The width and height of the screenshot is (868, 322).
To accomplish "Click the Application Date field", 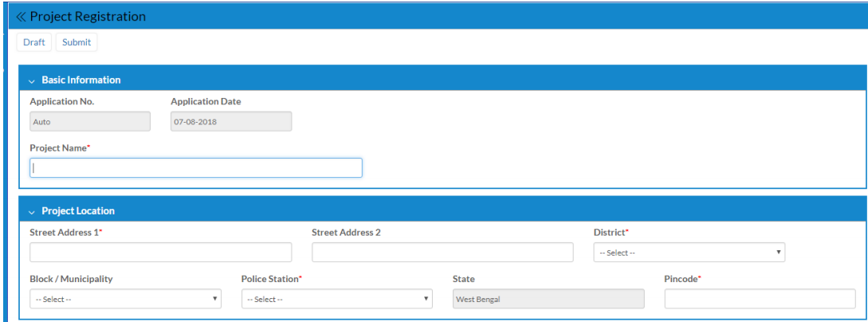I will click(231, 122).
